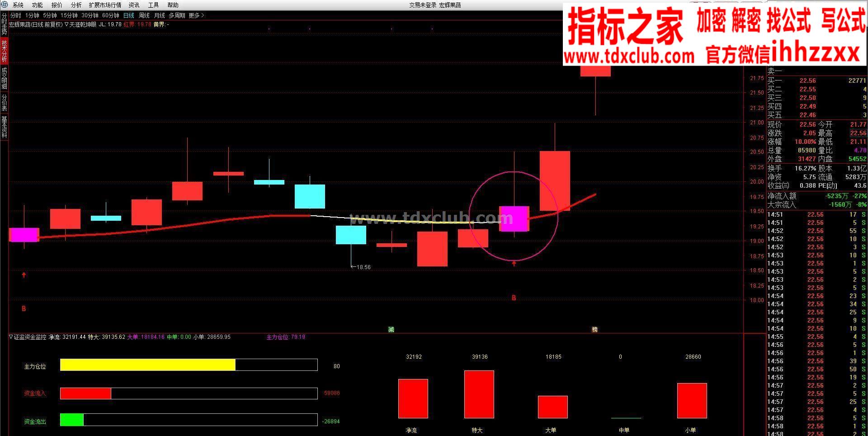The image size is (868, 436).
Task: Click the 特大 bar showing 39136
Action: tap(479, 394)
